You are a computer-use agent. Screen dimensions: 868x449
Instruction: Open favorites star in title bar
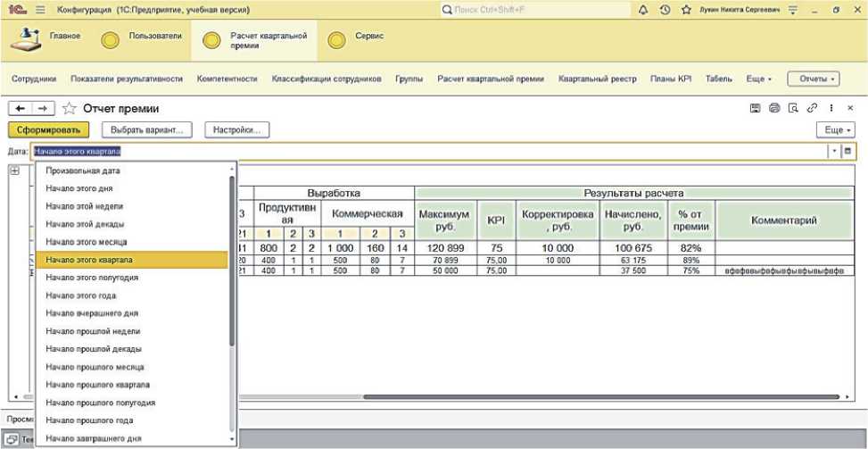coord(686,9)
